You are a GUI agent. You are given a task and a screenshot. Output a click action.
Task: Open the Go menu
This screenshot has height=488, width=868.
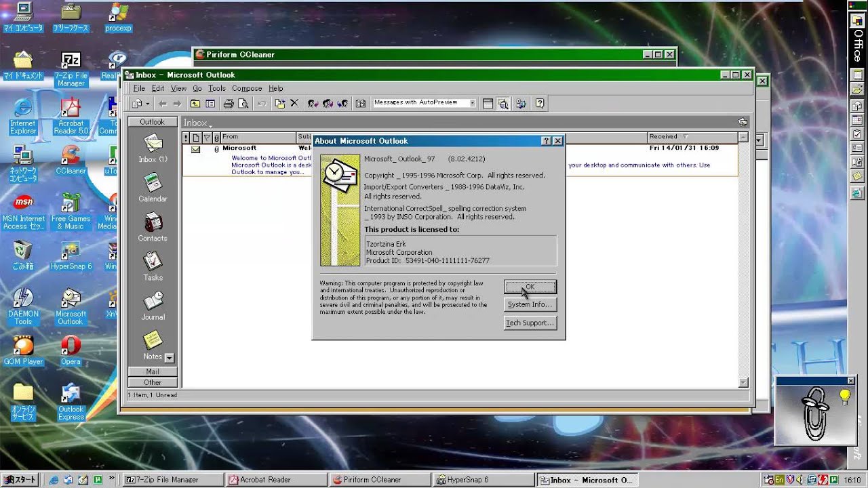197,88
